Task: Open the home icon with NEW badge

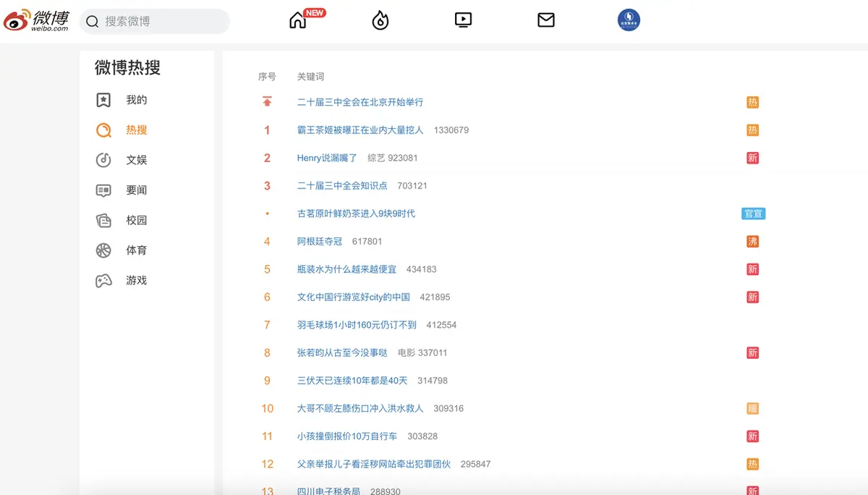Action: 298,21
